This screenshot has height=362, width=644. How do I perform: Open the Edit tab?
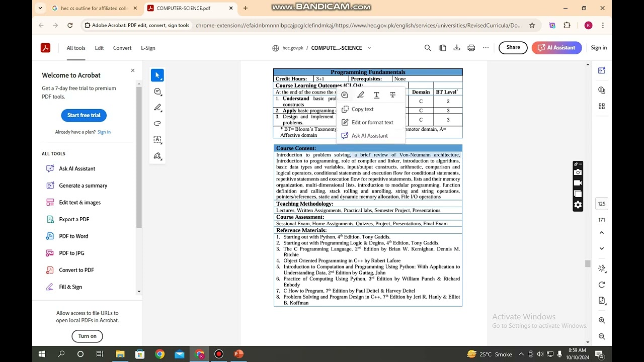click(99, 48)
